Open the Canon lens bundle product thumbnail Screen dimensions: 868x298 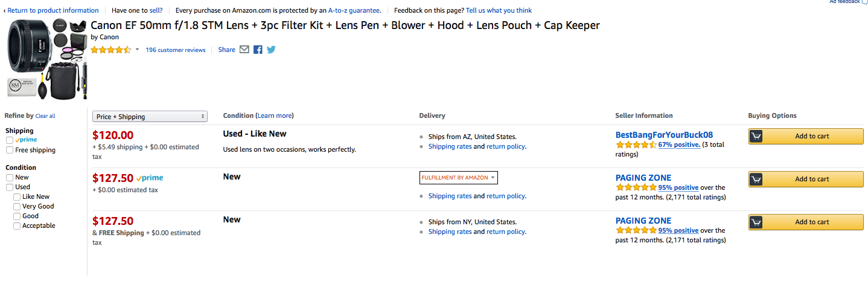pyautogui.click(x=47, y=59)
